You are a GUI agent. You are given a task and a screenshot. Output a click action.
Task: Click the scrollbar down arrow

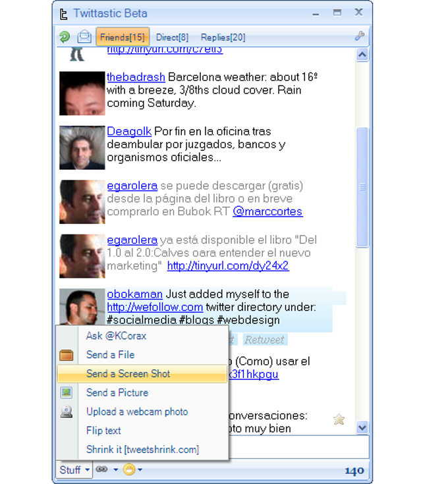362,427
